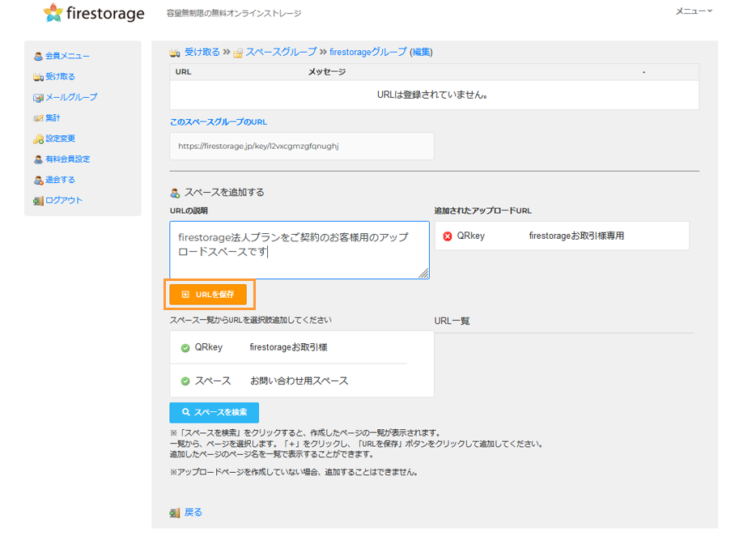Open 受け取る in the sidebar
Viewport: 756px width, 540px height.
click(x=60, y=77)
